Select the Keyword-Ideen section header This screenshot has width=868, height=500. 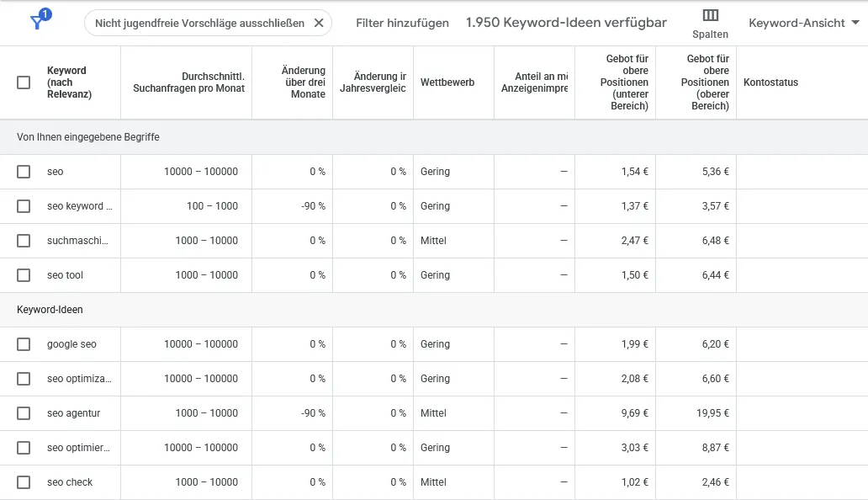tap(48, 309)
